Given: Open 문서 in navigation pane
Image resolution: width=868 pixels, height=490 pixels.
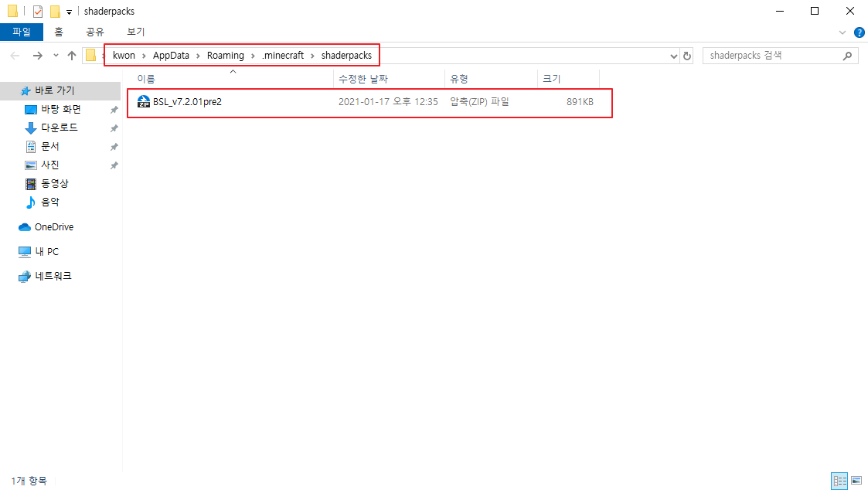Looking at the screenshot, I should tap(49, 147).
